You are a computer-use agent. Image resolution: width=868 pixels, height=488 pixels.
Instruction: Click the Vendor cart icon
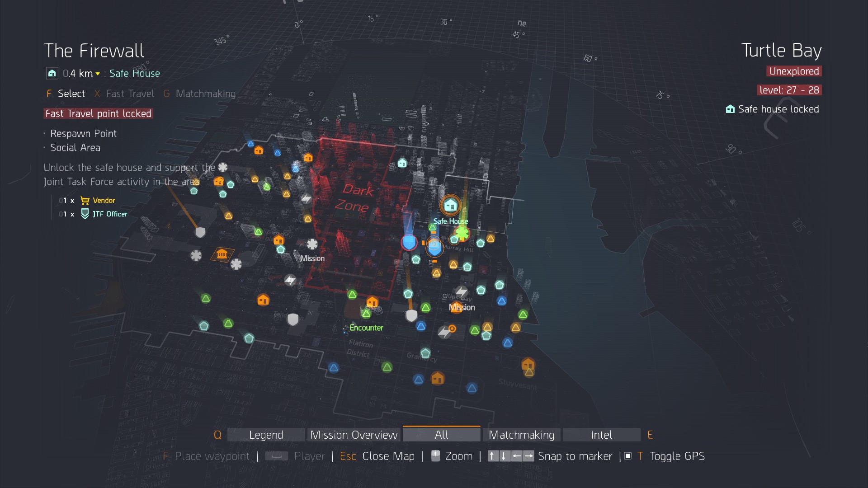[85, 200]
